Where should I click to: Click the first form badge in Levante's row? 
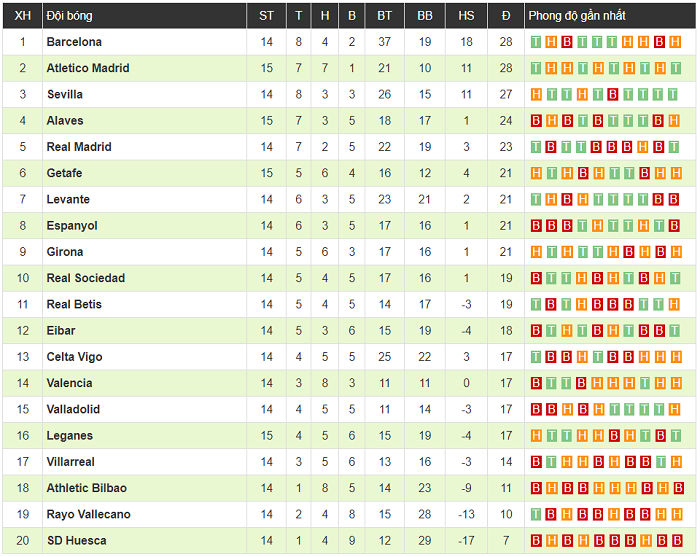point(537,200)
